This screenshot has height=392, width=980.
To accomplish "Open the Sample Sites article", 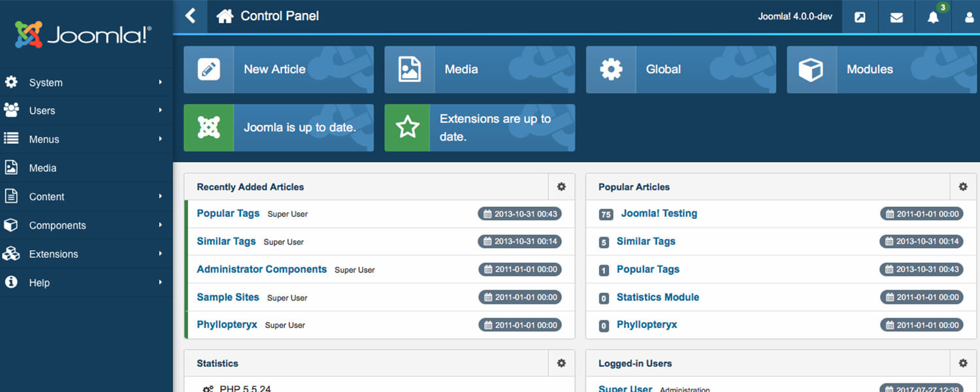I will (228, 297).
